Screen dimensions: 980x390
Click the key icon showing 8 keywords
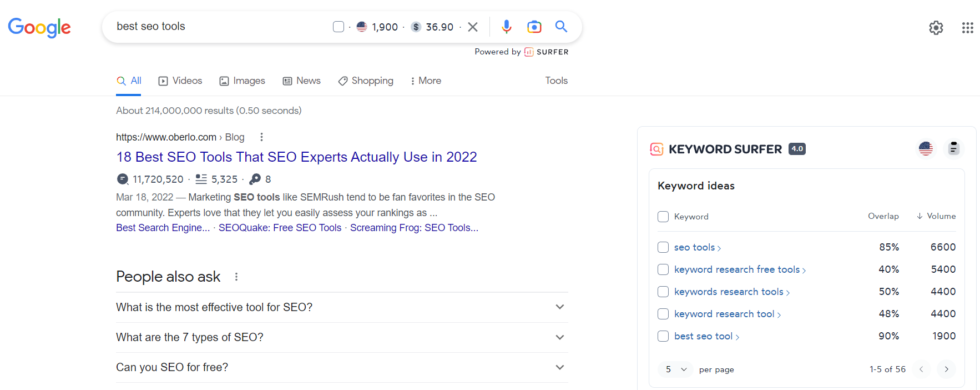tap(255, 179)
